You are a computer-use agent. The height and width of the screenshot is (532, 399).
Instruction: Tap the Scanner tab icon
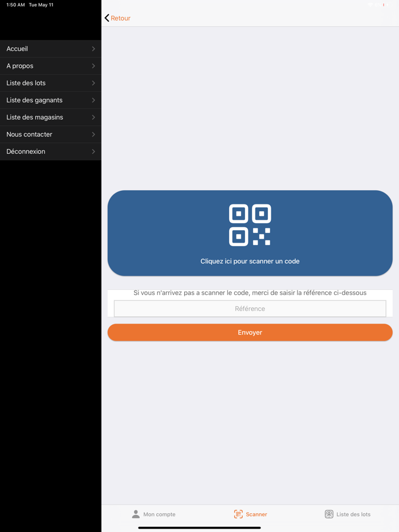238,514
